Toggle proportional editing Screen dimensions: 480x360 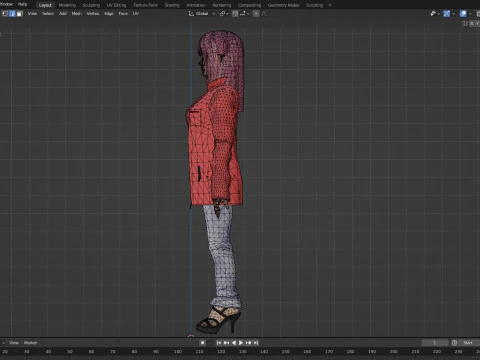(256, 14)
